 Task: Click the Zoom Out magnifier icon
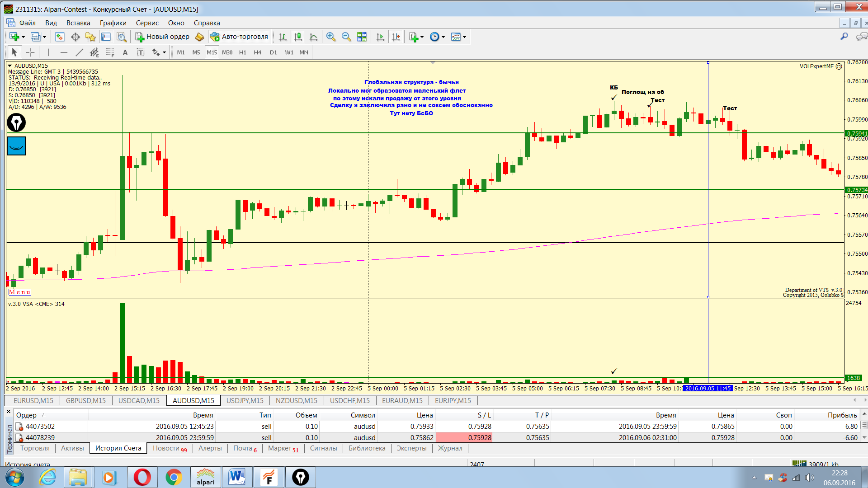coord(346,37)
